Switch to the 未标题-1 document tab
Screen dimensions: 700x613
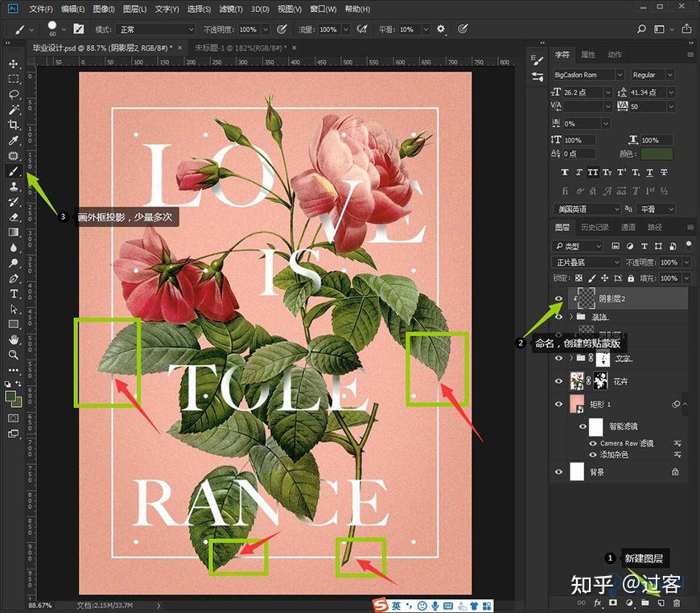241,47
